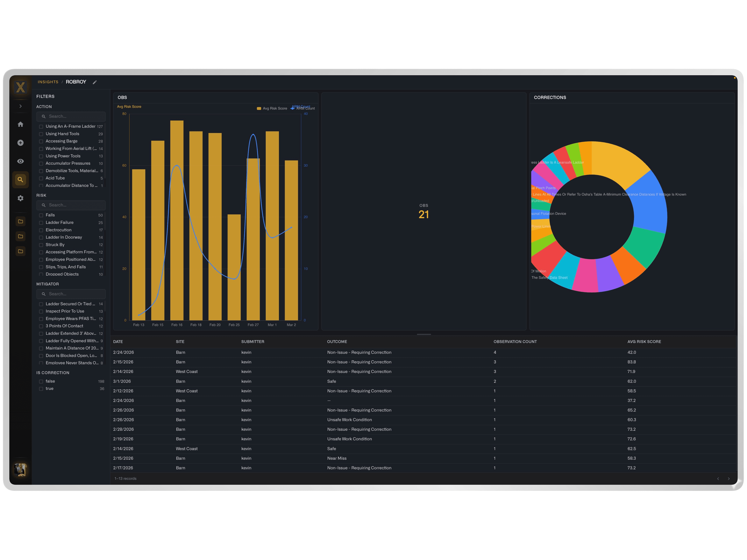The image size is (747, 560).
Task: Go to previous page of records
Action: click(718, 479)
